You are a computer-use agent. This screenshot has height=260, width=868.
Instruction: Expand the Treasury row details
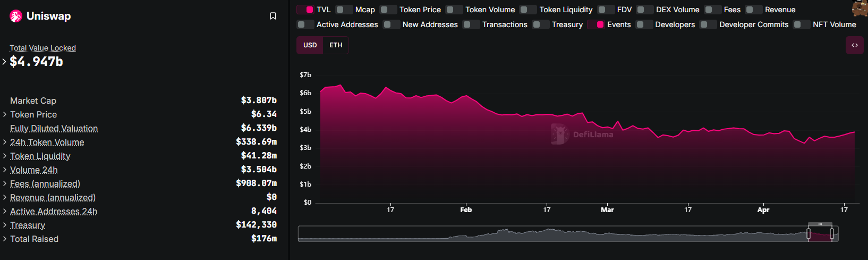[5, 225]
